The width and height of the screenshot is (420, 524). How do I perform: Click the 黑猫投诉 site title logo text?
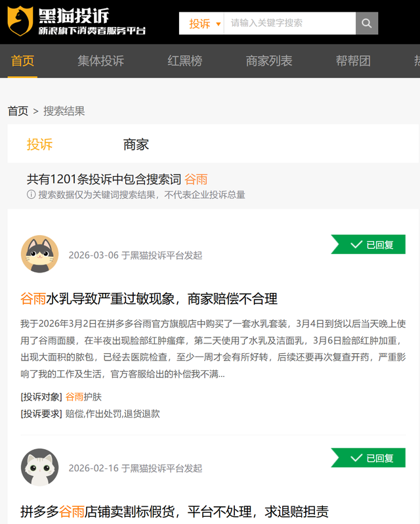click(x=73, y=15)
